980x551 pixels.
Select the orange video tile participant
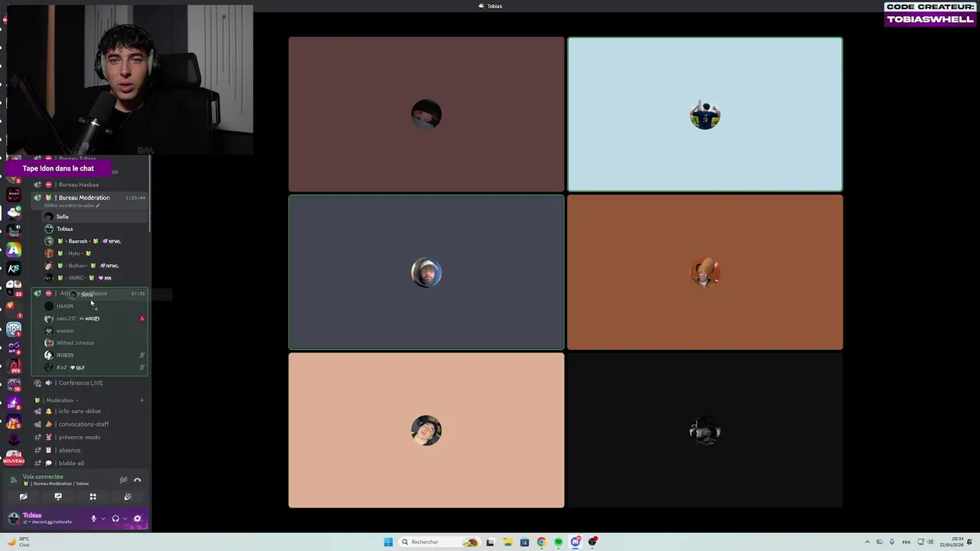click(x=705, y=272)
